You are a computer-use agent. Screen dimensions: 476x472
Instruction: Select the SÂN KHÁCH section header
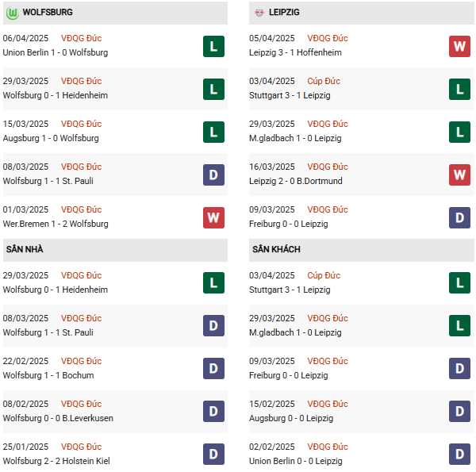coord(276,250)
